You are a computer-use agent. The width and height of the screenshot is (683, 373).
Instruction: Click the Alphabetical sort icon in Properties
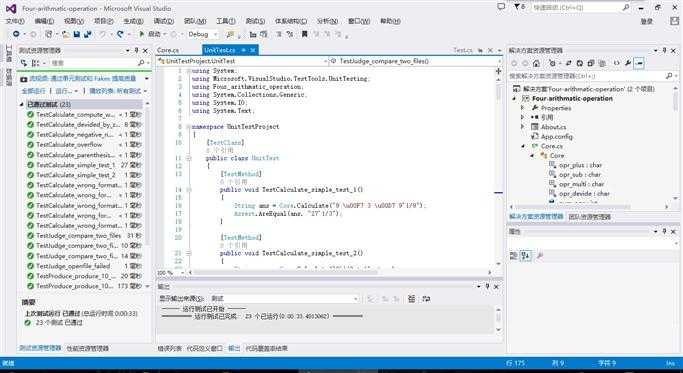(526, 256)
